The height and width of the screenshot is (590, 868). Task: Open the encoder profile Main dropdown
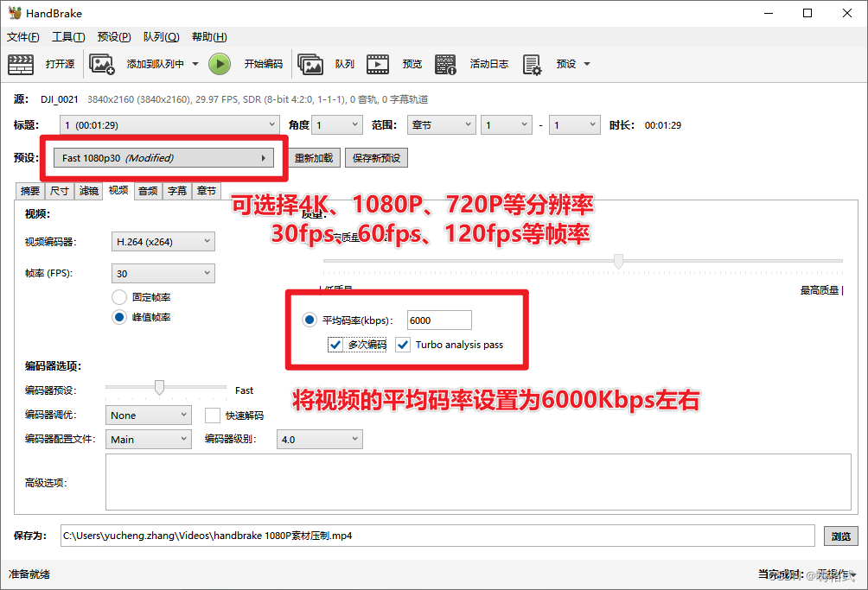(x=149, y=440)
